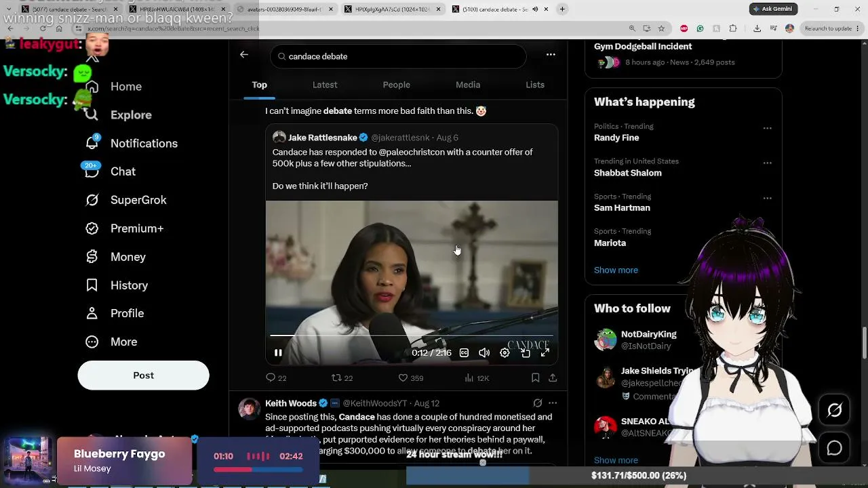Open more options on Keith Woods post

pyautogui.click(x=553, y=403)
